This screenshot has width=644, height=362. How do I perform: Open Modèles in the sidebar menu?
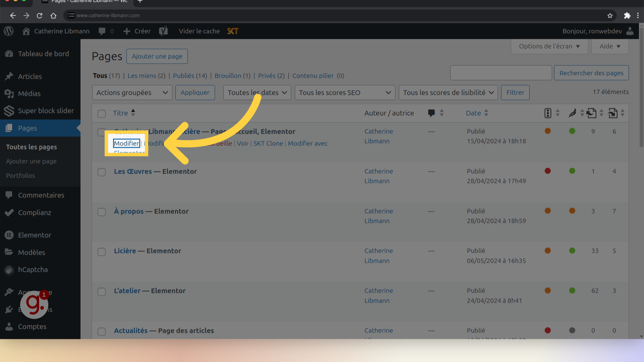tap(40, 252)
